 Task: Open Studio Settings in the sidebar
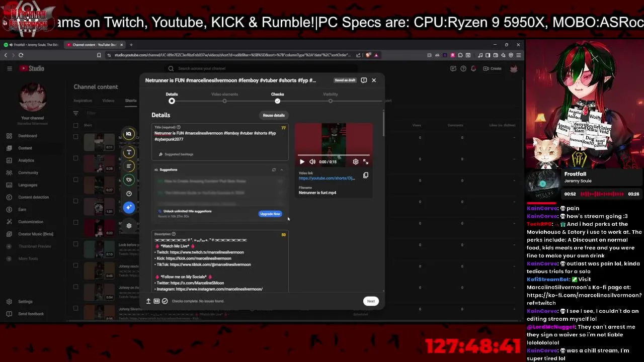pos(25,302)
